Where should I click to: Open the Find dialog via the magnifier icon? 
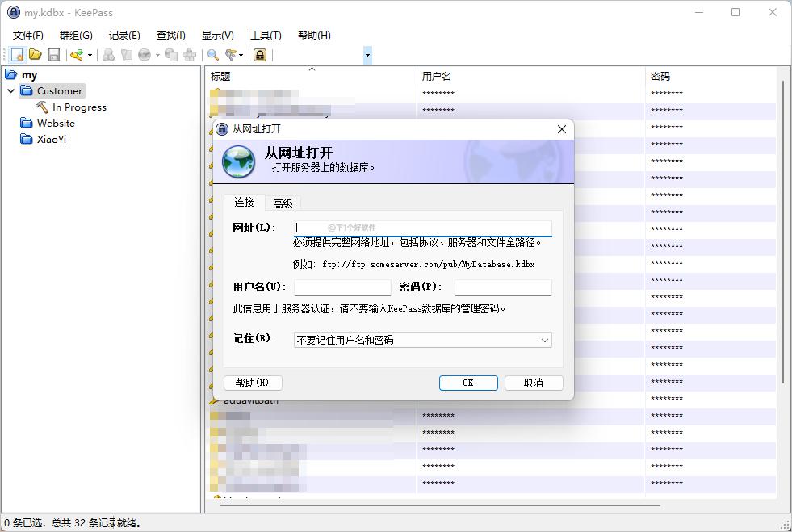click(x=215, y=54)
